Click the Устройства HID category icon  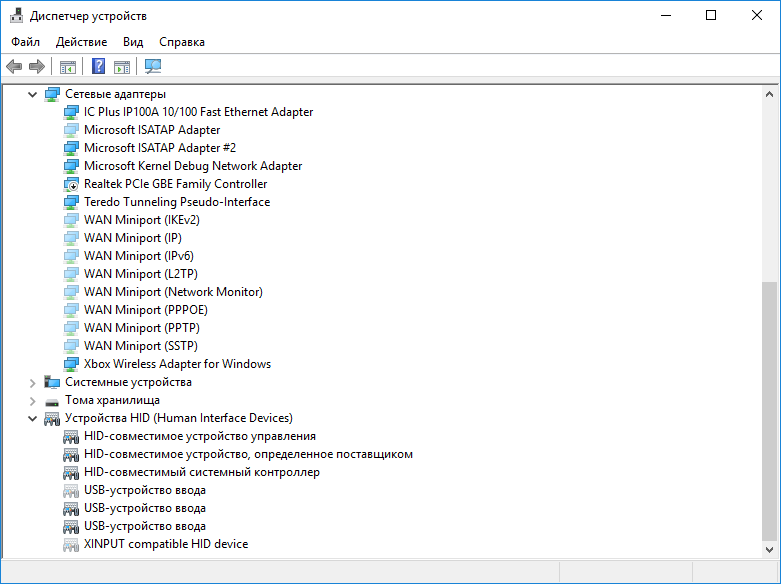click(x=52, y=419)
